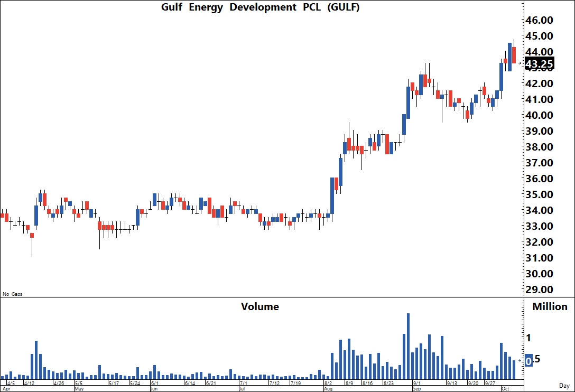Click the 46.00 price axis label
This screenshot has width=575, height=392.
click(x=539, y=20)
